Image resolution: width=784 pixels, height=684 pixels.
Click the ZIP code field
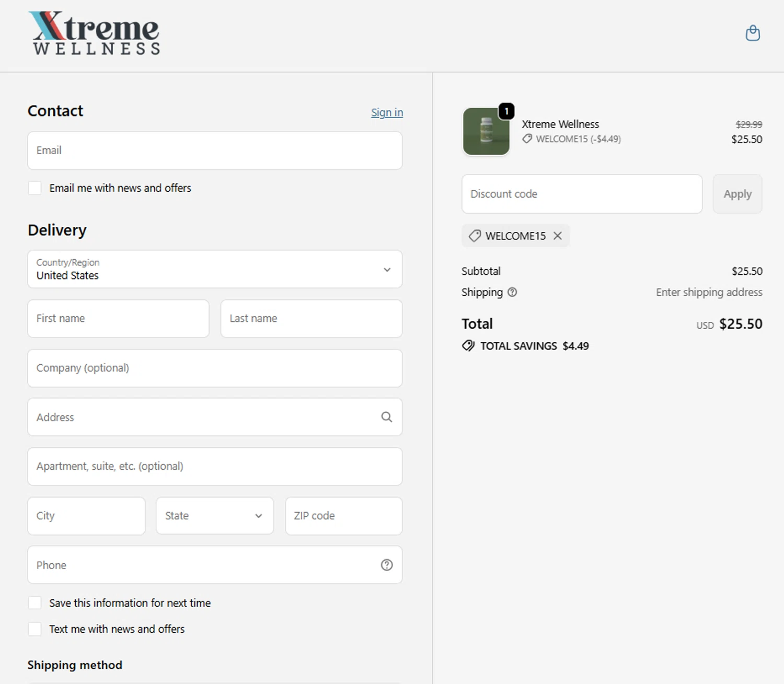344,516
